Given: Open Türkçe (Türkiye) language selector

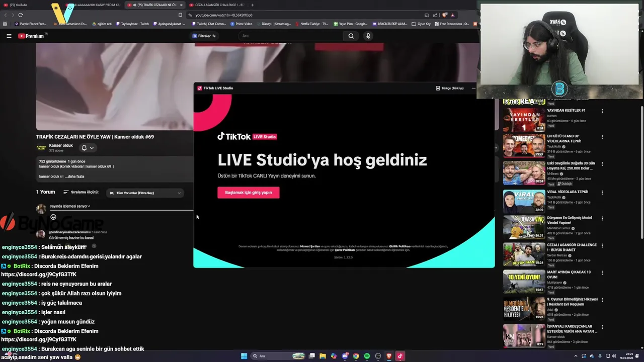Looking at the screenshot, I should coord(450,88).
